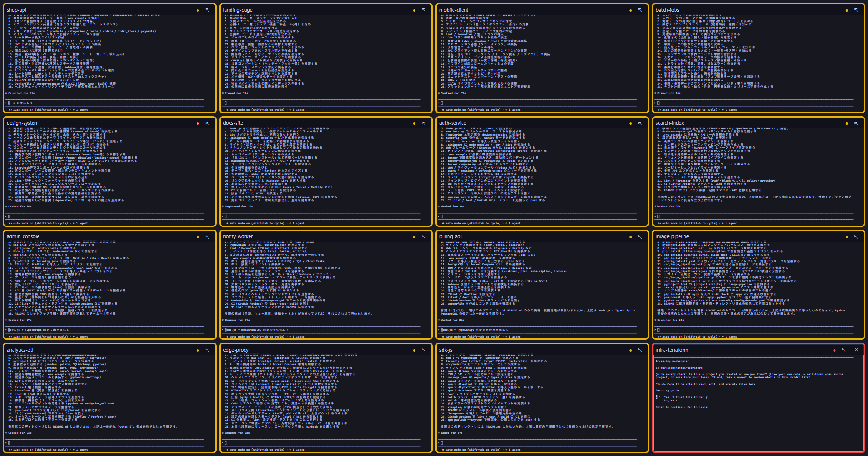Image resolution: width=868 pixels, height=456 pixels.
Task: Pop out the admin-console pane with arrow icon
Action: (207, 236)
